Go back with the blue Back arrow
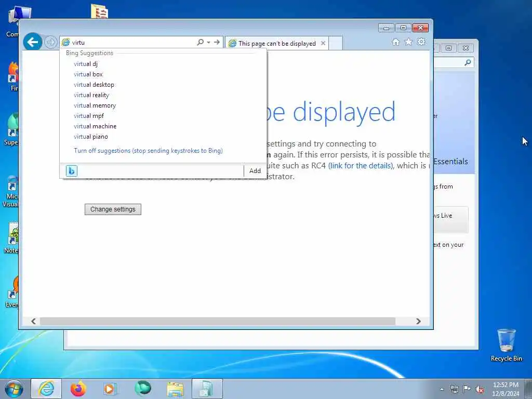Image resolution: width=532 pixels, height=399 pixels. point(33,42)
